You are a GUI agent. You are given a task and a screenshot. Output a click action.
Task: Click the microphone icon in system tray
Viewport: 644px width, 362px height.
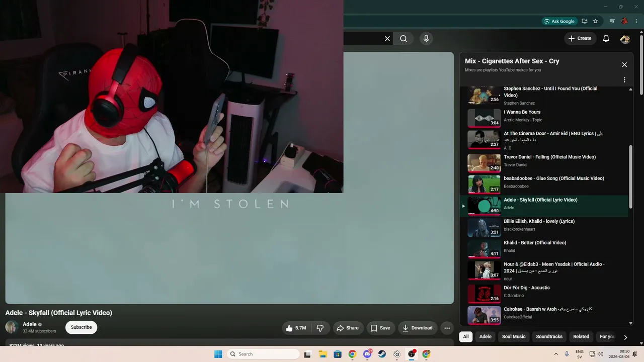[567, 354]
